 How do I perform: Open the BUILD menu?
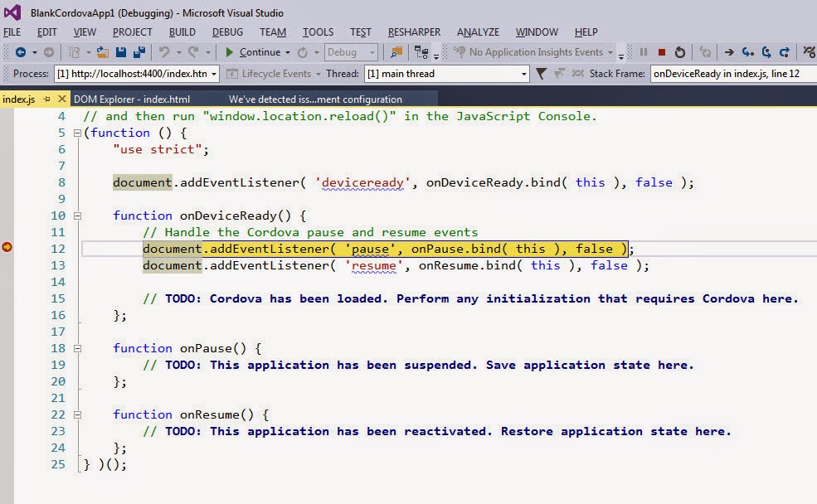182,32
